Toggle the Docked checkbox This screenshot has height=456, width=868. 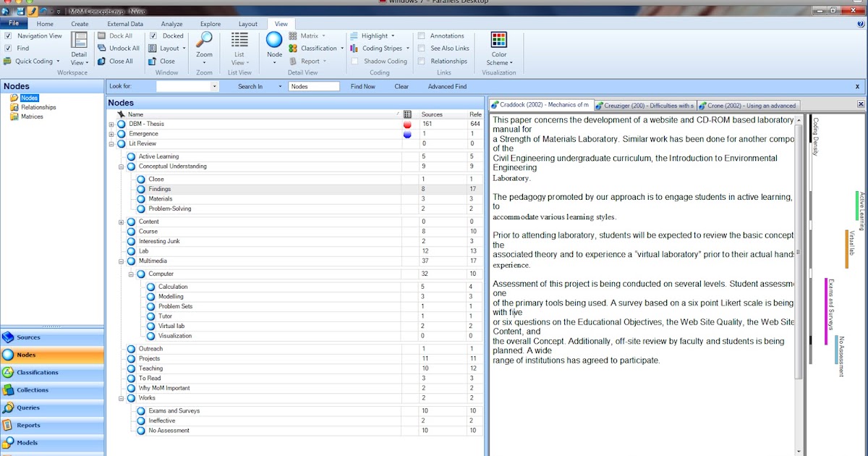click(x=152, y=35)
